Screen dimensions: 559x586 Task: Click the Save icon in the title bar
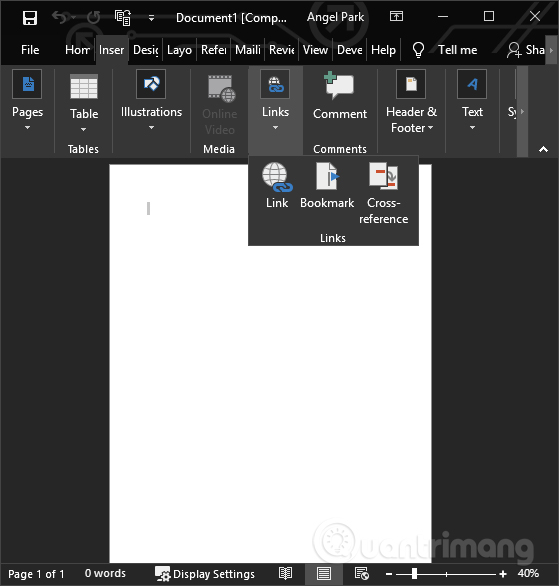[30, 17]
